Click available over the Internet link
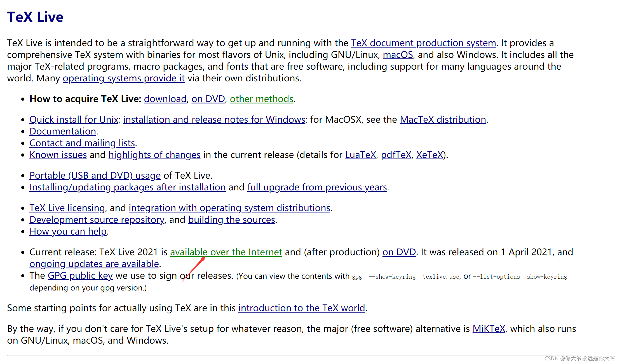This screenshot has width=622, height=364. click(x=226, y=252)
